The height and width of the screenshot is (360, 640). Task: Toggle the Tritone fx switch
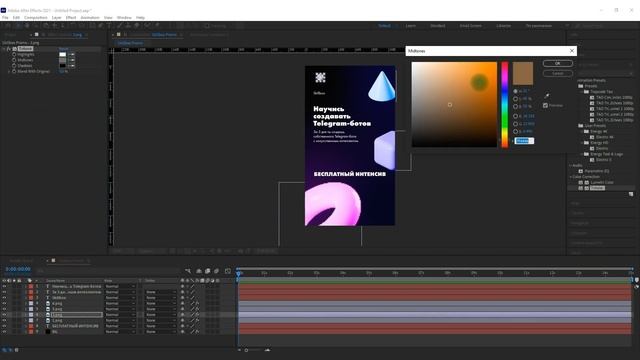click(9, 49)
